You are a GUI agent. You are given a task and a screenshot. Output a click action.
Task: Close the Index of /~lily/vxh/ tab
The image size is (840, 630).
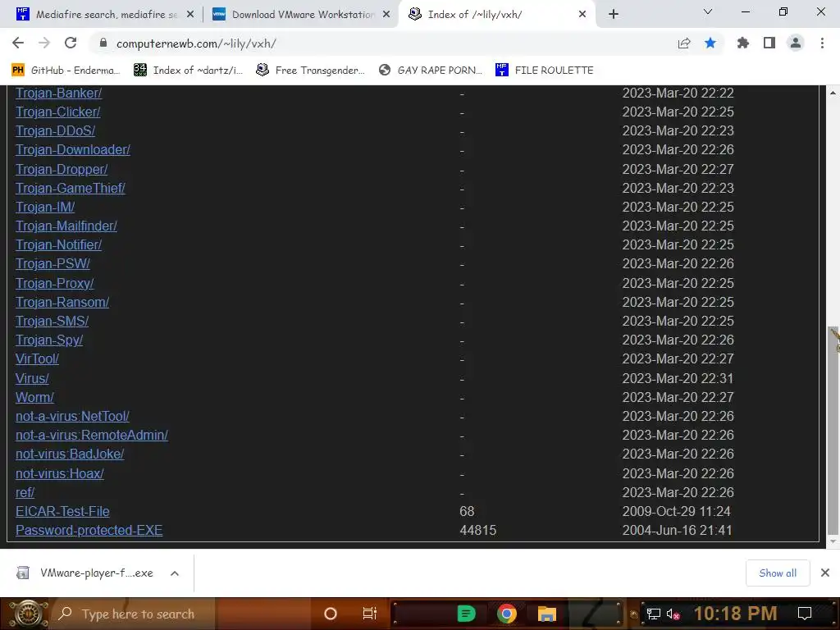(x=582, y=15)
